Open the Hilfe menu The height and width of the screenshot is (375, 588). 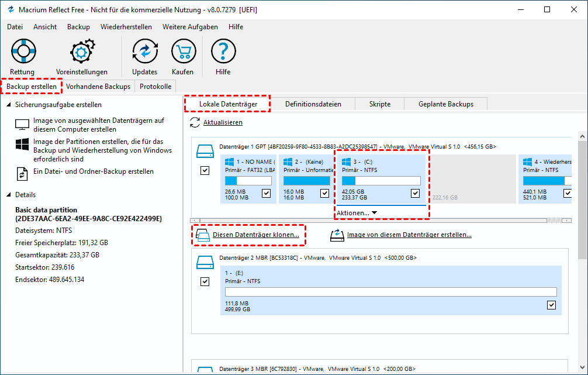236,27
